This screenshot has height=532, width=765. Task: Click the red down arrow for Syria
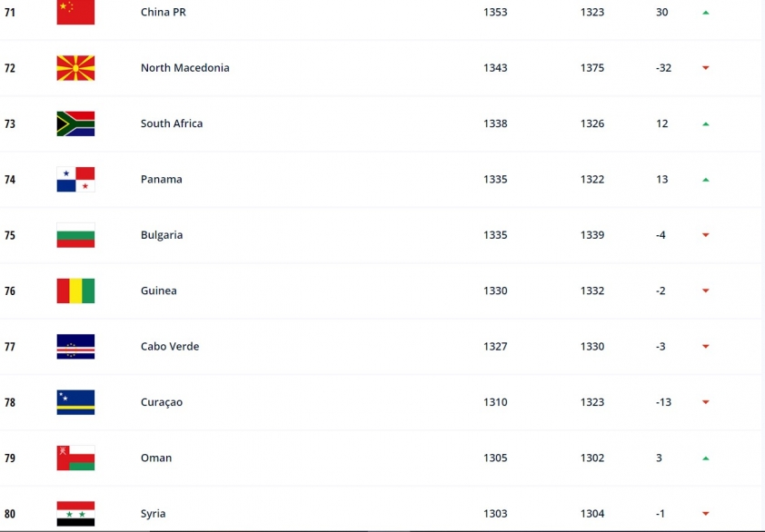click(x=705, y=514)
